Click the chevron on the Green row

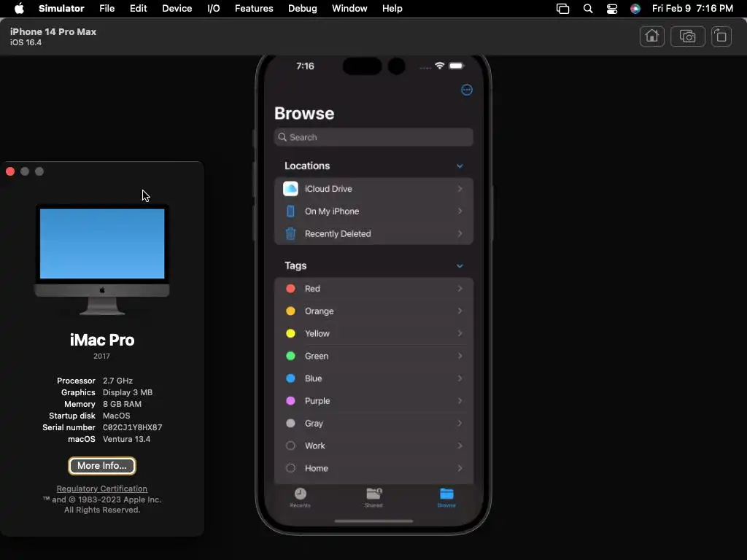click(460, 356)
